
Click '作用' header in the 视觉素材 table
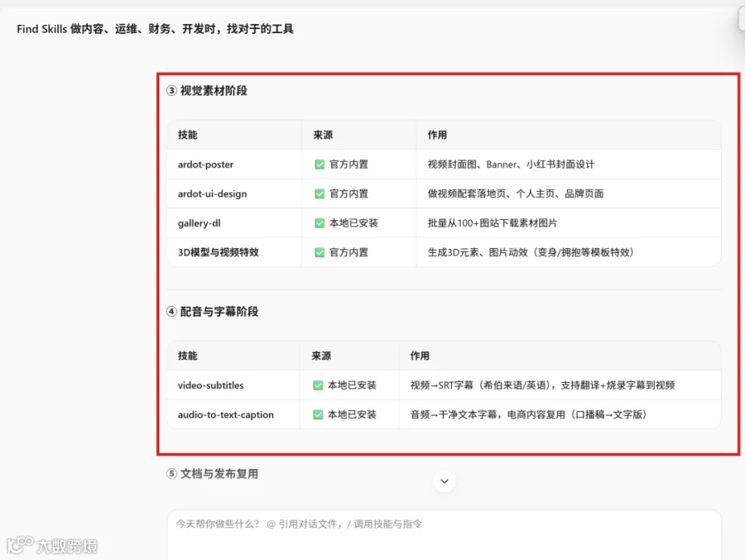pyautogui.click(x=437, y=135)
